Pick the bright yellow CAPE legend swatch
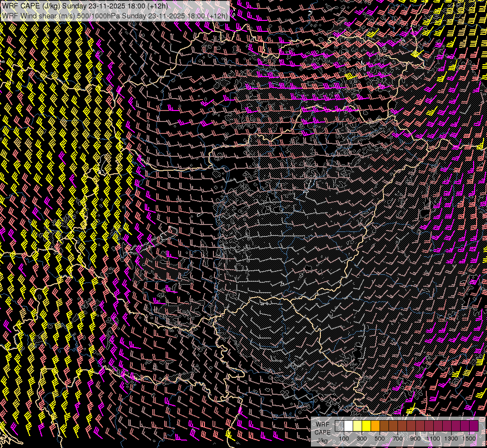487x448 pixels. point(367,426)
